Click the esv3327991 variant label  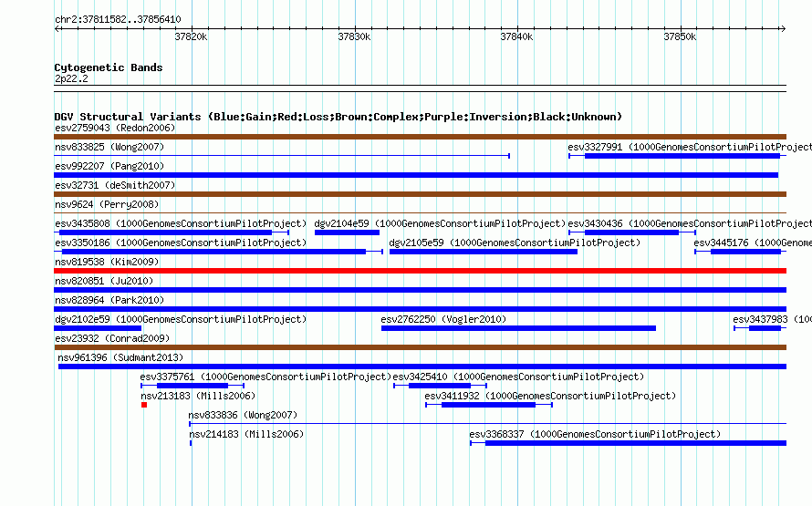(x=690, y=147)
